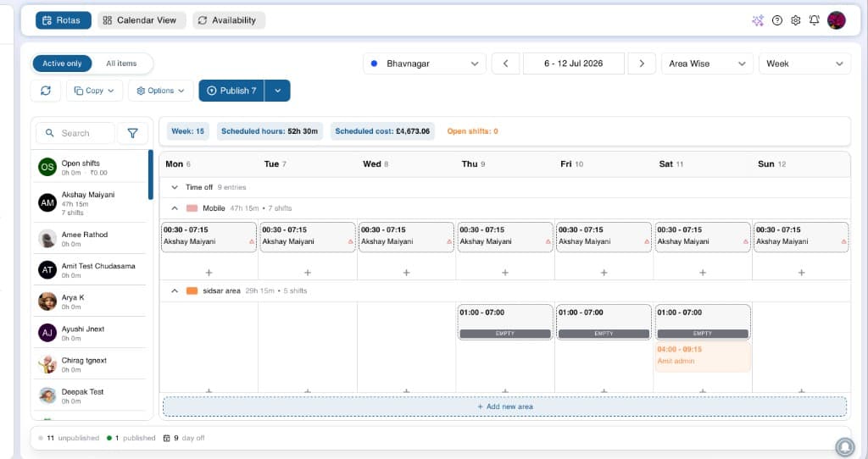The width and height of the screenshot is (868, 459).
Task: Select Amit Test Chudasama in list
Action: pyautogui.click(x=90, y=270)
